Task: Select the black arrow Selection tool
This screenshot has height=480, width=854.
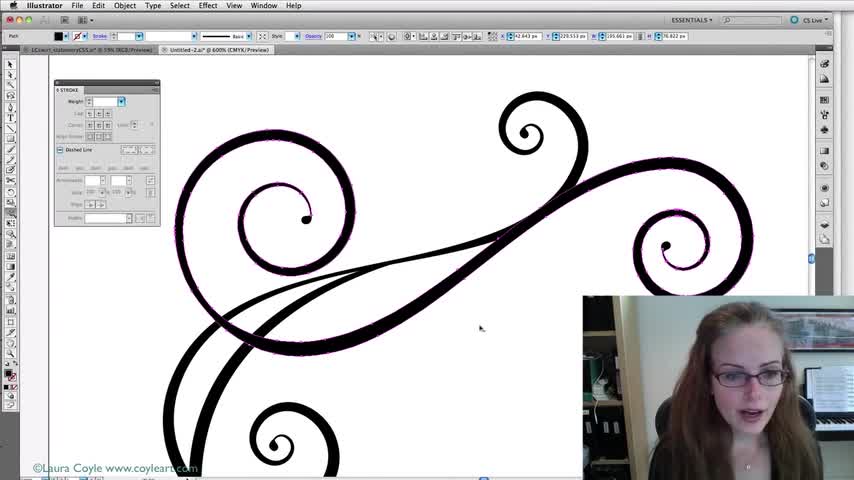Action: 10,64
